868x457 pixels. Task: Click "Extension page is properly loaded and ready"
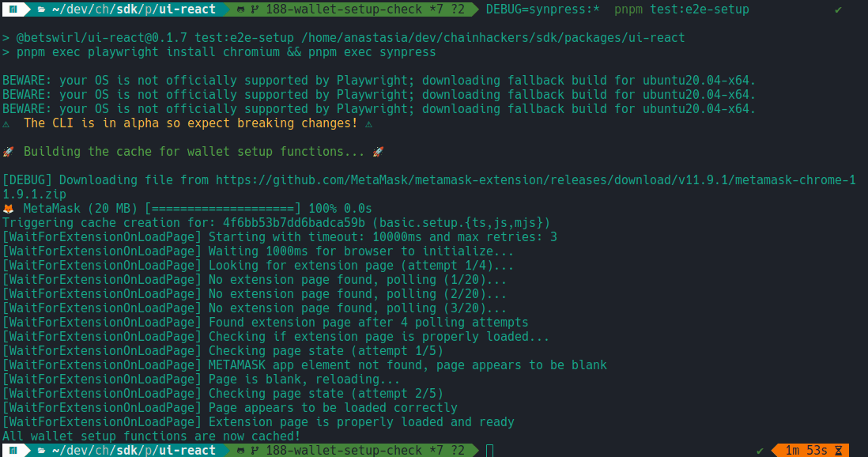pos(361,422)
